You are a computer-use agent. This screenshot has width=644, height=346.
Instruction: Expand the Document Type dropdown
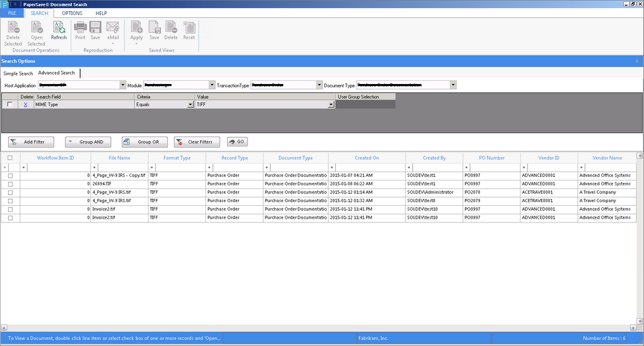(453, 85)
